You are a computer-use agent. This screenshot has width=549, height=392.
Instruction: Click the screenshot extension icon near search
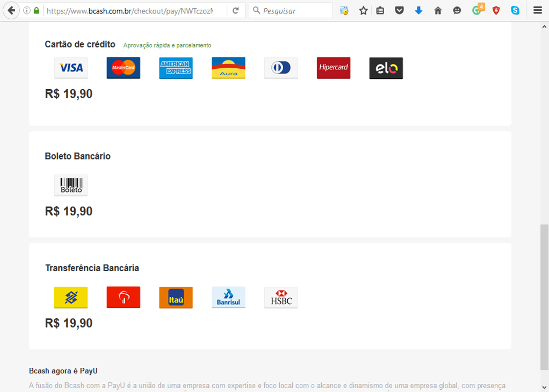344,11
